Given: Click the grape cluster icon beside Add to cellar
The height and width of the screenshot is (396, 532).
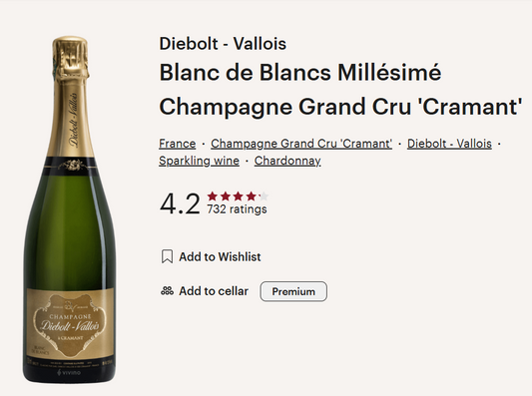Looking at the screenshot, I should [x=167, y=291].
